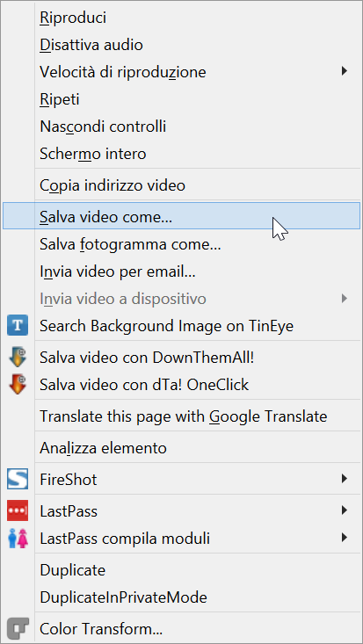This screenshot has height=644, width=363.
Task: Expand LastPass compila moduli submenu arrow
Action: (345, 537)
